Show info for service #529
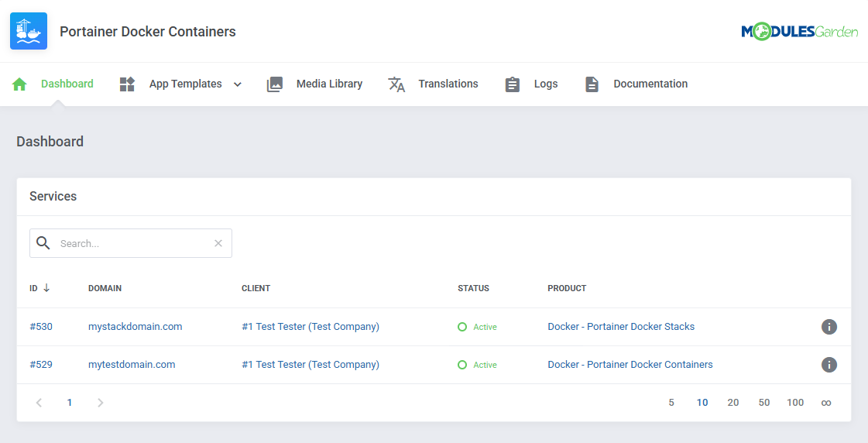 point(829,365)
